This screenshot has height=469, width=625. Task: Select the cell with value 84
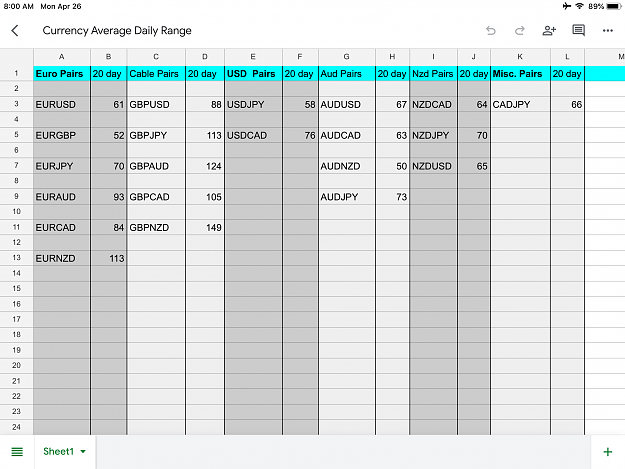108,227
